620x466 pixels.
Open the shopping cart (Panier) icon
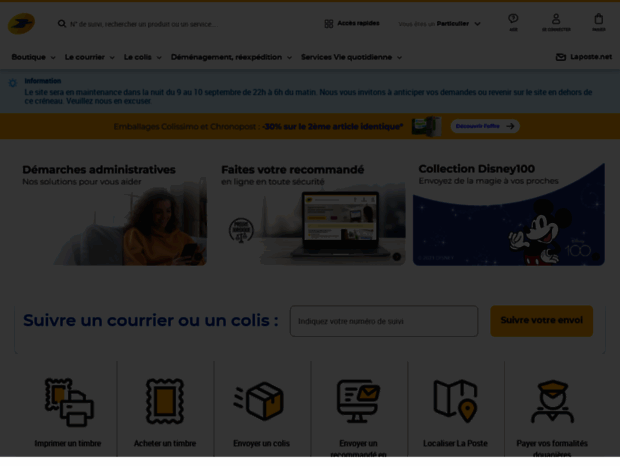pos(599,19)
